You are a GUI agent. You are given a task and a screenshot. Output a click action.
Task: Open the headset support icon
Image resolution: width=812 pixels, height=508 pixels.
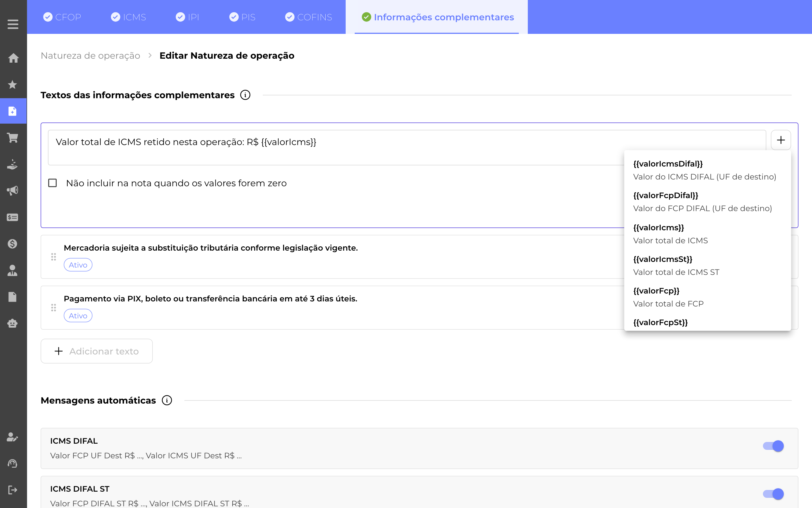tap(13, 463)
